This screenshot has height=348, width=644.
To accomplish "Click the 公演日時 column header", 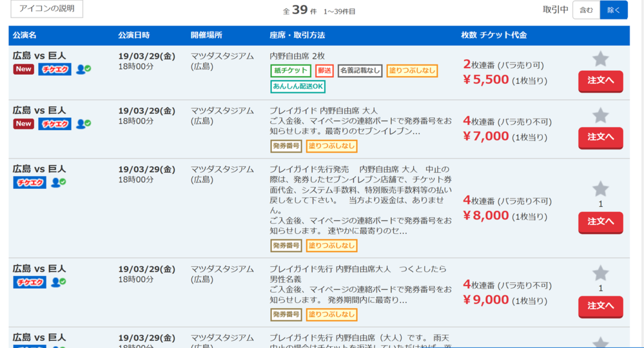I will click(134, 35).
